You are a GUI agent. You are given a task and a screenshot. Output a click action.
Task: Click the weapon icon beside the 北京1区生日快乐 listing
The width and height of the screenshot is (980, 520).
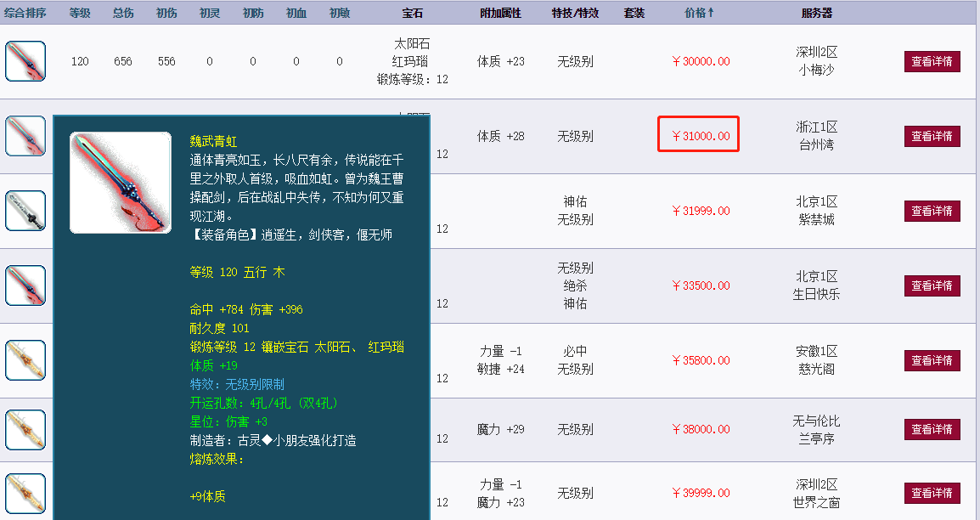[x=25, y=285]
